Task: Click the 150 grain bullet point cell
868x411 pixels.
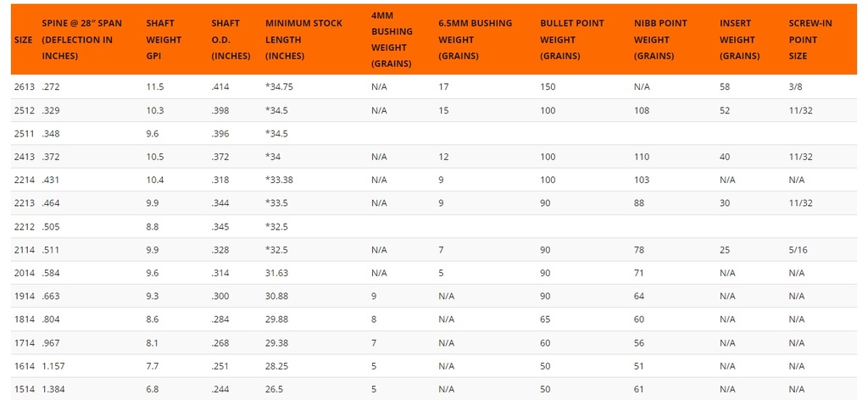Action: point(548,87)
